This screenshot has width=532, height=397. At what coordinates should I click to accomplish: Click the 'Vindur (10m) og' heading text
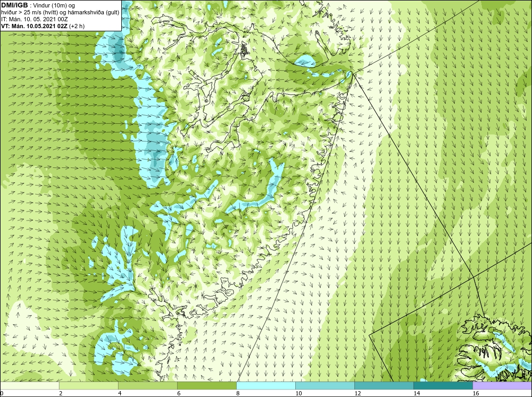point(55,5)
